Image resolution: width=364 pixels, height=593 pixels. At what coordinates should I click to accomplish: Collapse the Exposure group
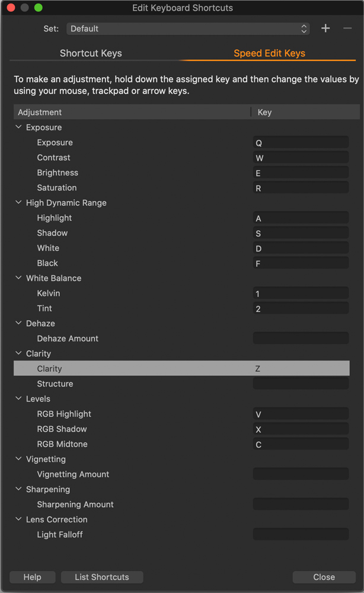coord(18,127)
